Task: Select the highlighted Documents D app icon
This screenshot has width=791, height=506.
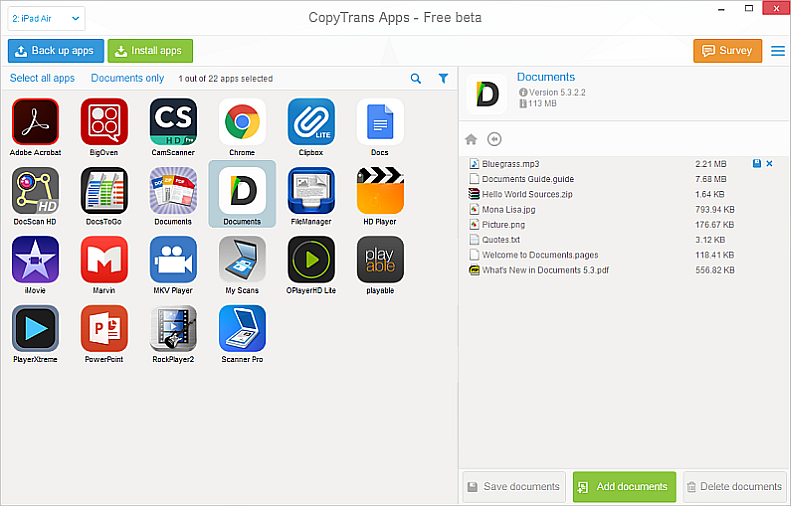Action: 242,191
